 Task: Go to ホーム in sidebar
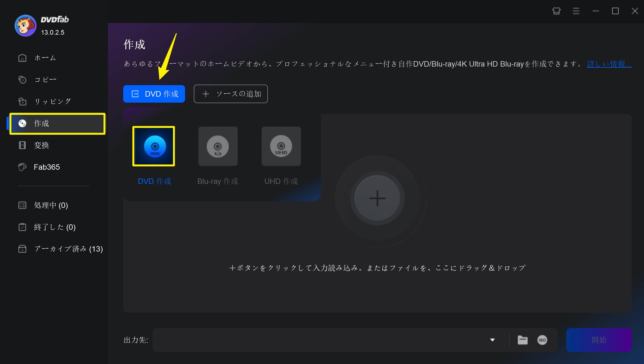(45, 58)
